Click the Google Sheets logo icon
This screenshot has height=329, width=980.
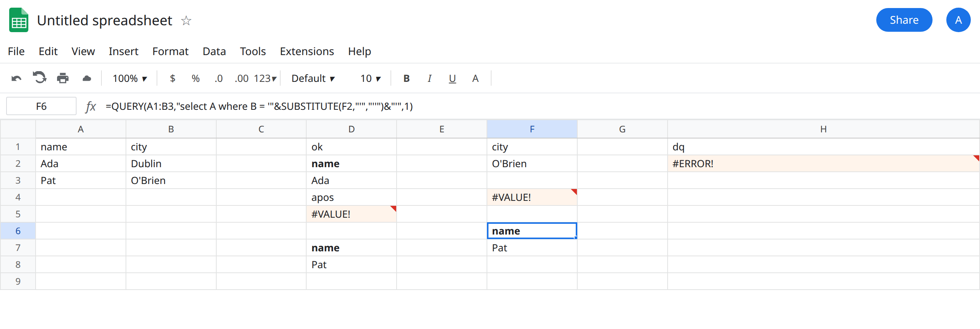tap(19, 20)
